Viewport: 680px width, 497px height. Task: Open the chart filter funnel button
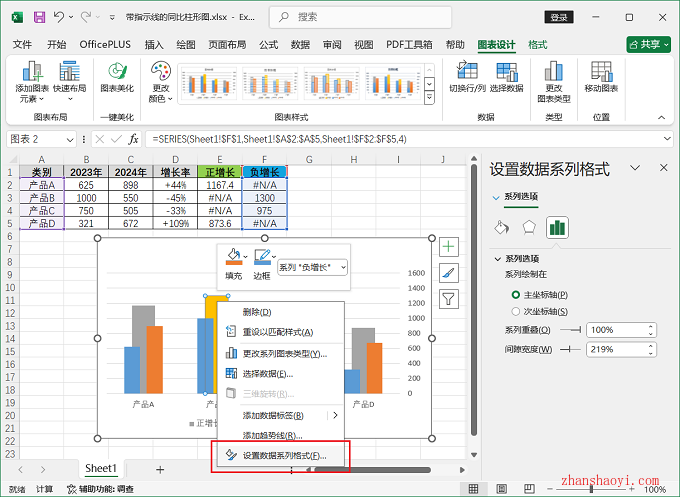(x=449, y=298)
